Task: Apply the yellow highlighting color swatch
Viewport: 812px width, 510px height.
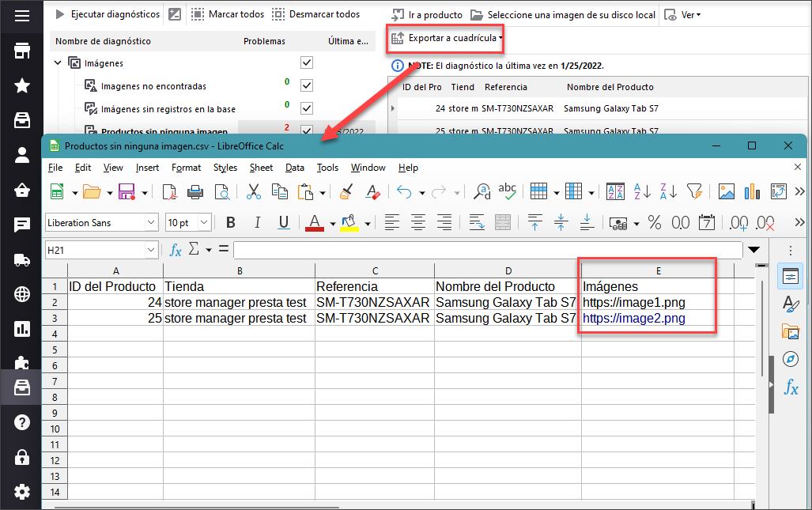Action: pos(349,223)
